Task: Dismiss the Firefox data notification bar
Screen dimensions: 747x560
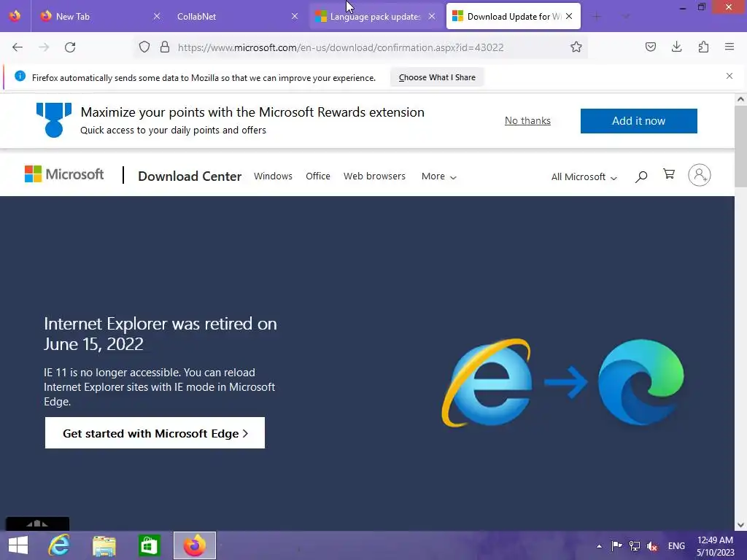Action: 729,76
